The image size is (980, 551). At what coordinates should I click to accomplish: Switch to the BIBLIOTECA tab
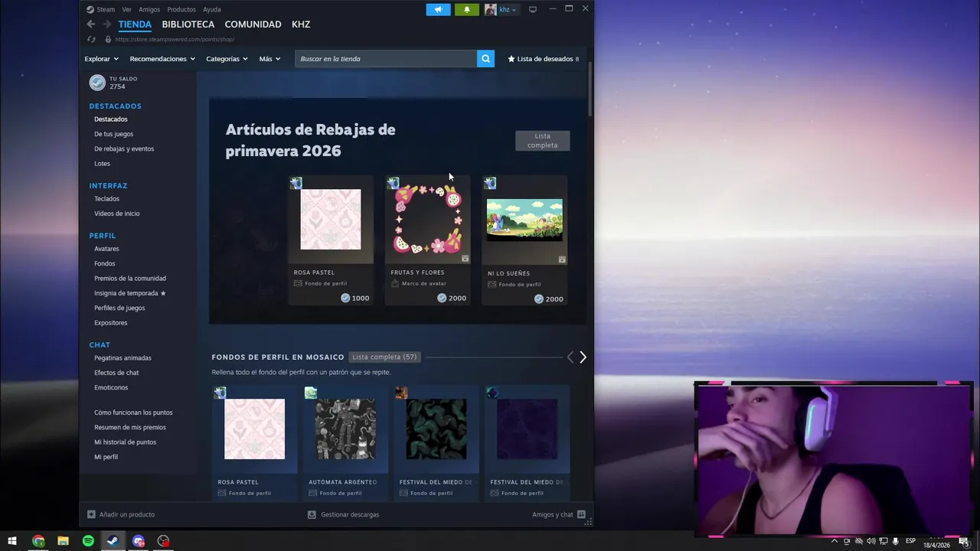pyautogui.click(x=188, y=24)
